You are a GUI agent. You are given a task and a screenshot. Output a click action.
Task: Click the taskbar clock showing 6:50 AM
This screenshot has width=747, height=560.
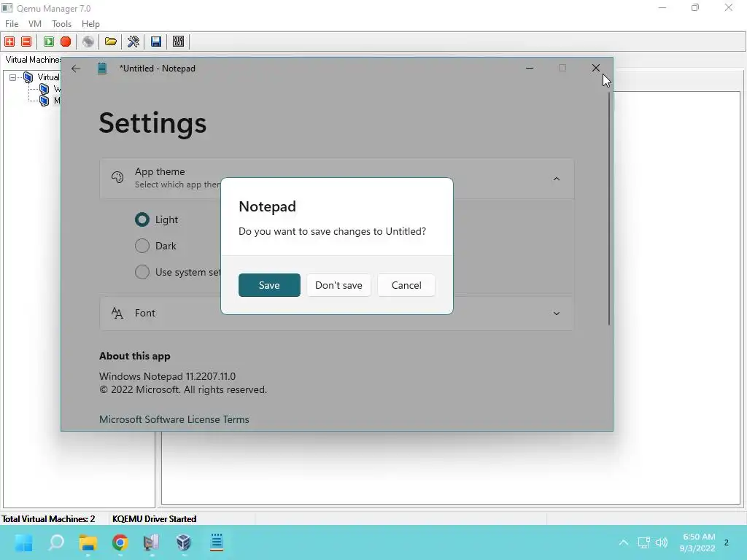(697, 542)
